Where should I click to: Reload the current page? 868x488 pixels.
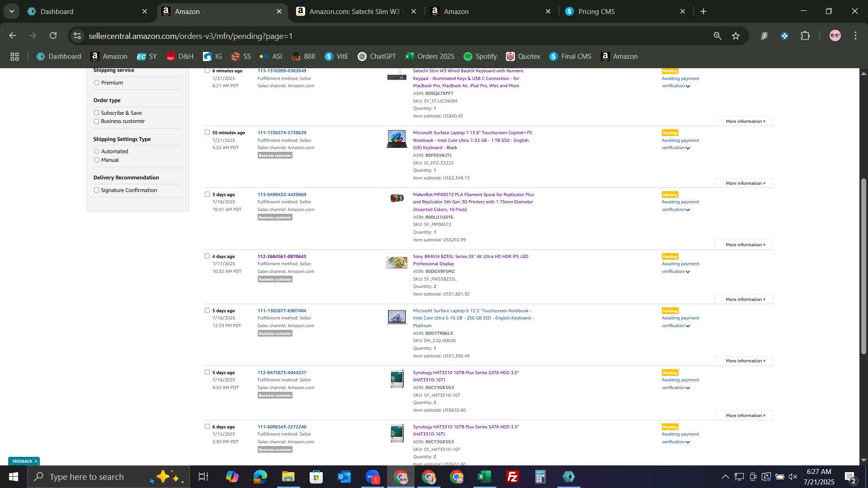pyautogui.click(x=53, y=36)
